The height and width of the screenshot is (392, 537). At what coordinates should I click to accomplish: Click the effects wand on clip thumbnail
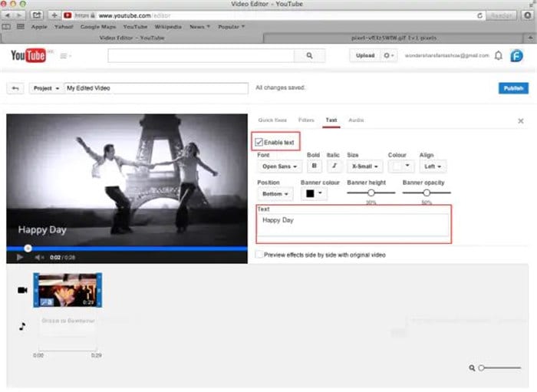46,301
